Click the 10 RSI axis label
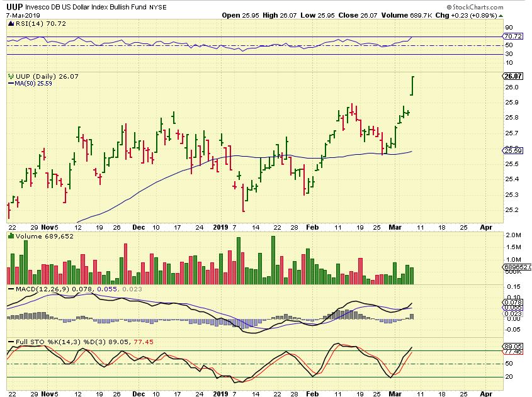The height and width of the screenshot is (397, 532). 509,63
